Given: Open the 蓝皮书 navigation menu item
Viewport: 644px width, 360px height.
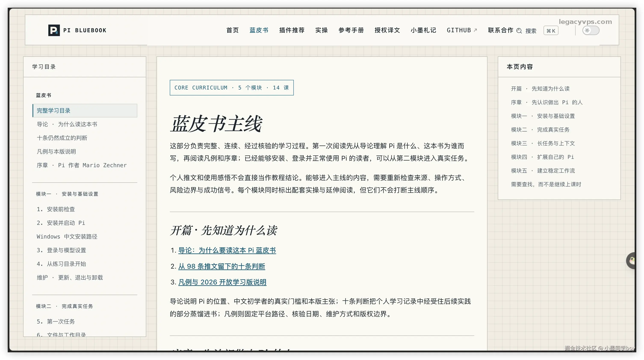Looking at the screenshot, I should tap(259, 30).
